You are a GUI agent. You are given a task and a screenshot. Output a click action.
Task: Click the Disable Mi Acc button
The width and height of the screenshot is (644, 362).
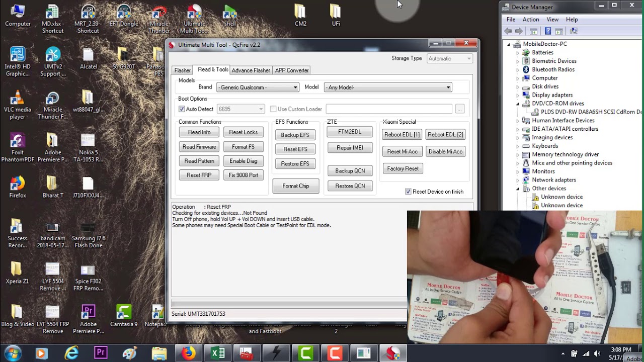(x=445, y=152)
